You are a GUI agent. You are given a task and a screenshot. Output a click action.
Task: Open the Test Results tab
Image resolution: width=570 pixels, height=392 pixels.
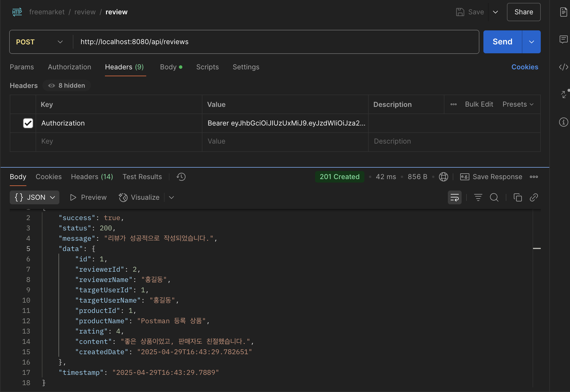[142, 177]
